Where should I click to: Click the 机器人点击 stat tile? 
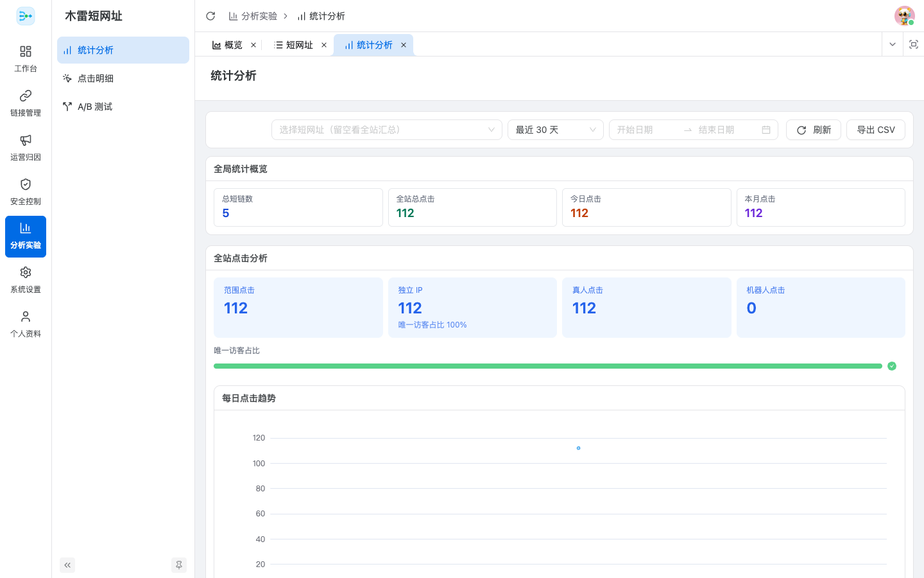(821, 308)
